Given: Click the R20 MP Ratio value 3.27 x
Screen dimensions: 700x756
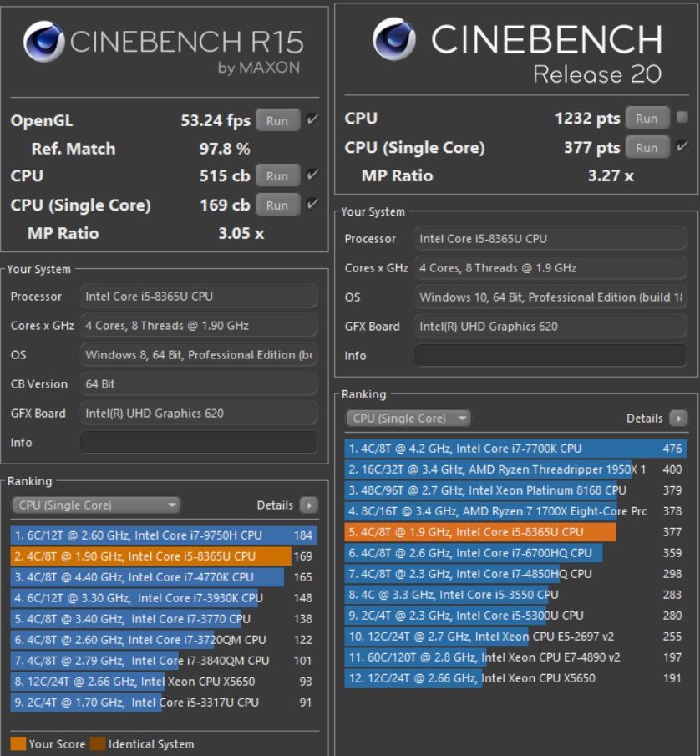Looking at the screenshot, I should [x=611, y=175].
